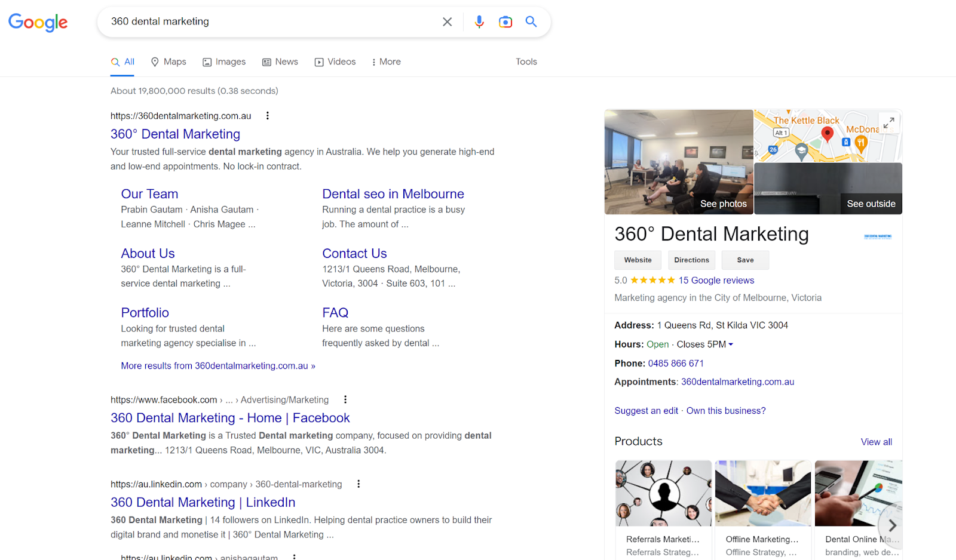Click the Directions button
The image size is (956, 560).
point(692,260)
